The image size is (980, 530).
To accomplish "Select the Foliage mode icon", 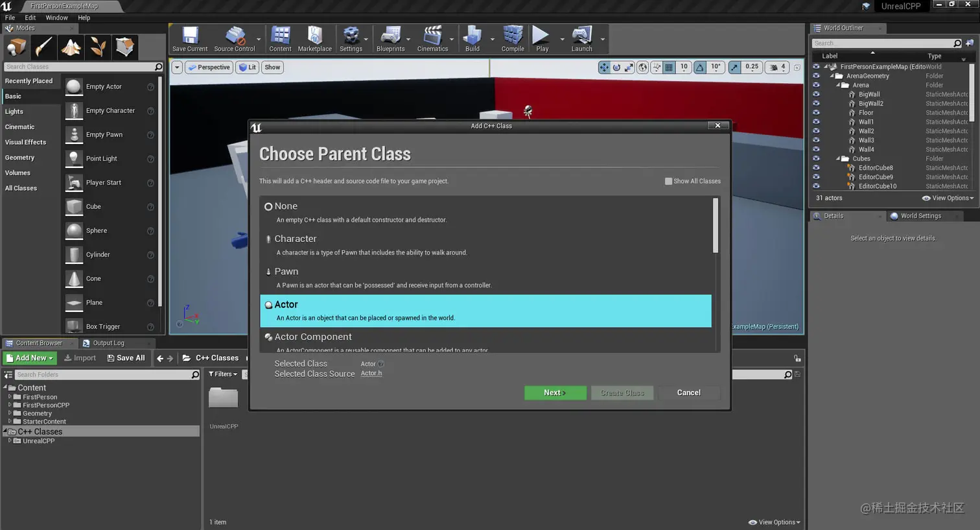I will pyautogui.click(x=98, y=47).
